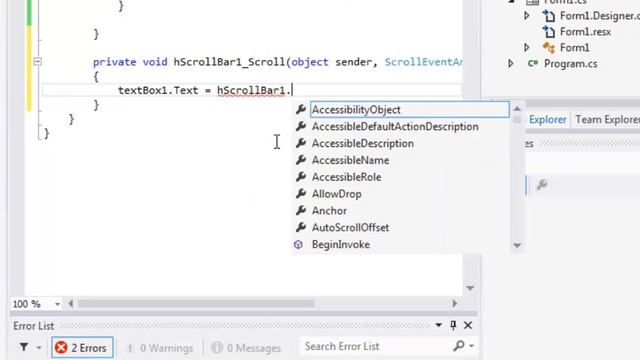
Task: Toggle the 2 Errors filter button
Action: point(82,348)
